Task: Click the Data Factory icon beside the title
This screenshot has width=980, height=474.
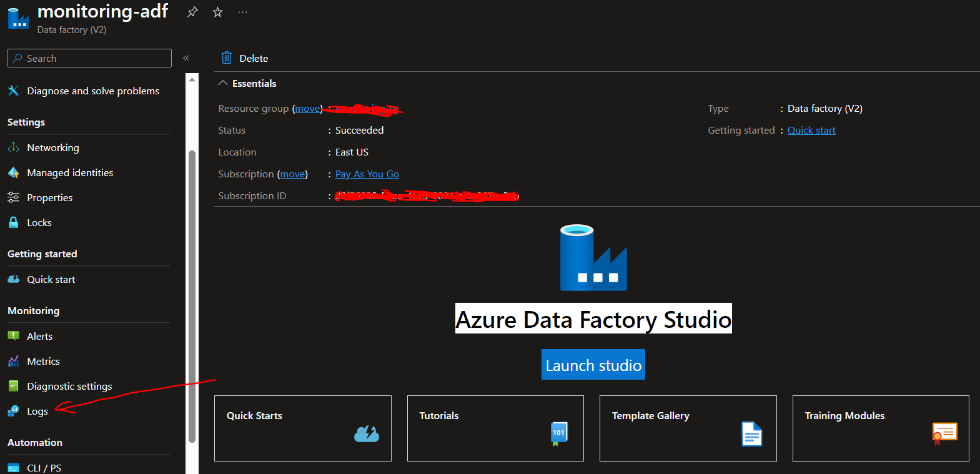Action: (18, 18)
